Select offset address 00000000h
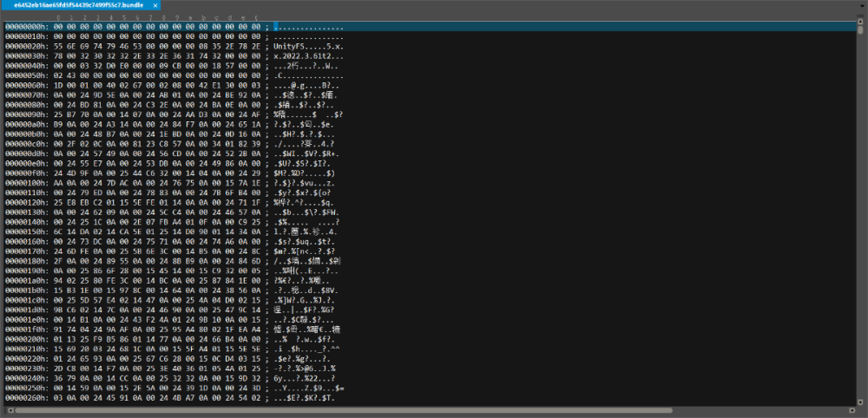Viewport: 868px width, 418px height. (25, 27)
